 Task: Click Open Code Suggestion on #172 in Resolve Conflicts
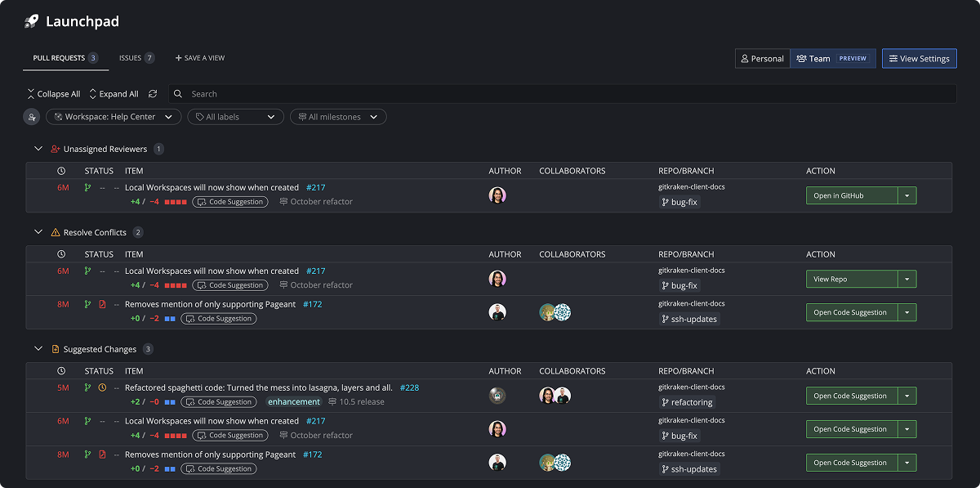pos(852,312)
